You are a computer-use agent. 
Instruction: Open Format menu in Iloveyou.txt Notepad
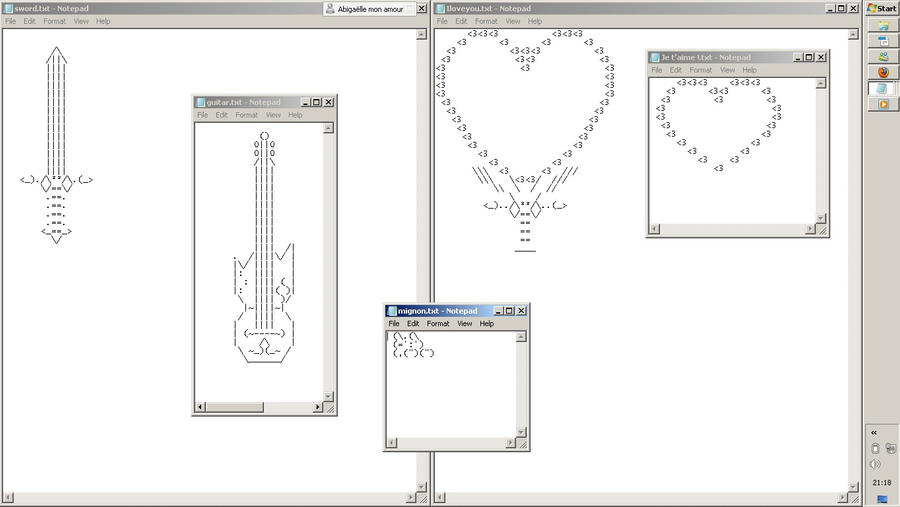point(486,21)
